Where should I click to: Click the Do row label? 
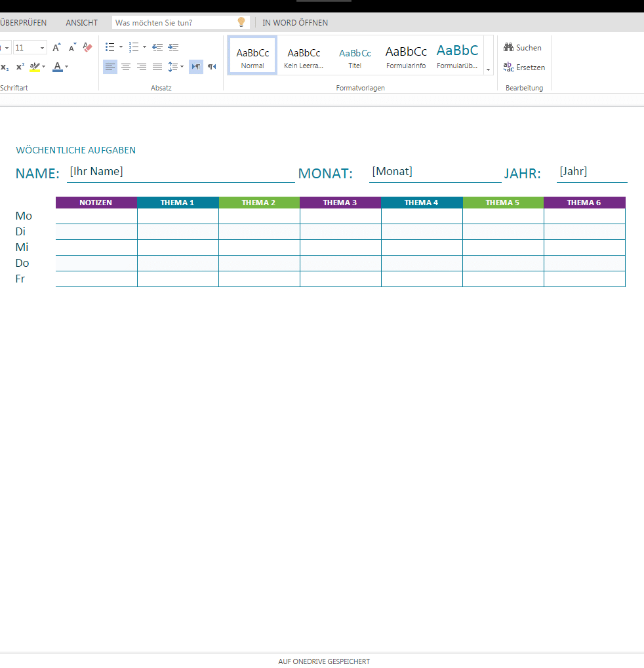tap(22, 263)
